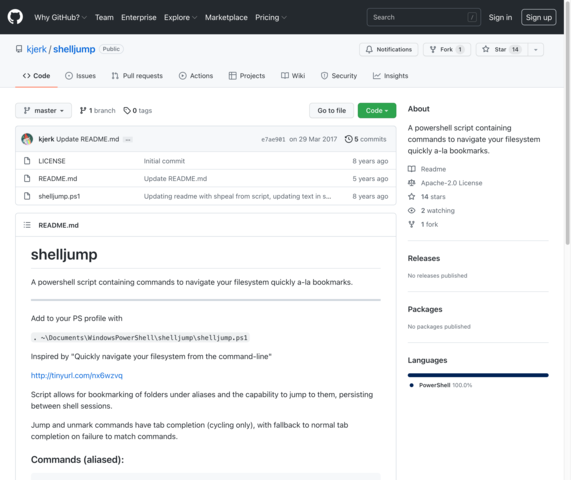Switch to the Actions tab
Image resolution: width=571 pixels, height=480 pixels.
point(196,75)
